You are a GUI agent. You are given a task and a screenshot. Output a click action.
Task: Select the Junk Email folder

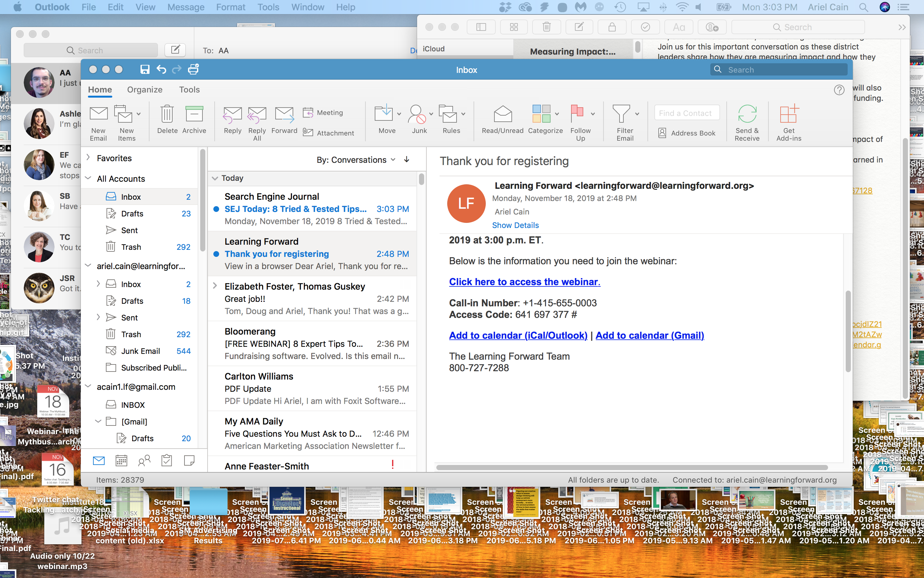pyautogui.click(x=140, y=351)
